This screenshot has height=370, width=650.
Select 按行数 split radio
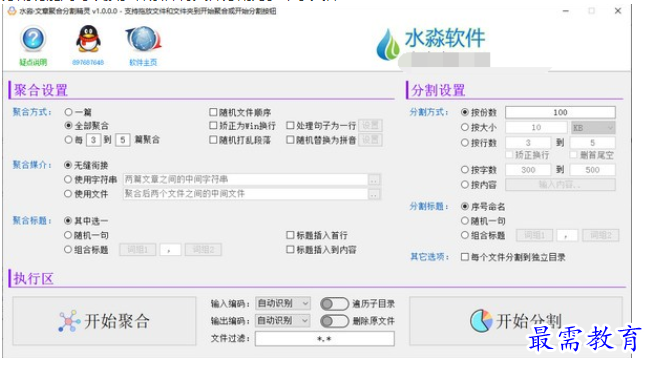(x=465, y=143)
